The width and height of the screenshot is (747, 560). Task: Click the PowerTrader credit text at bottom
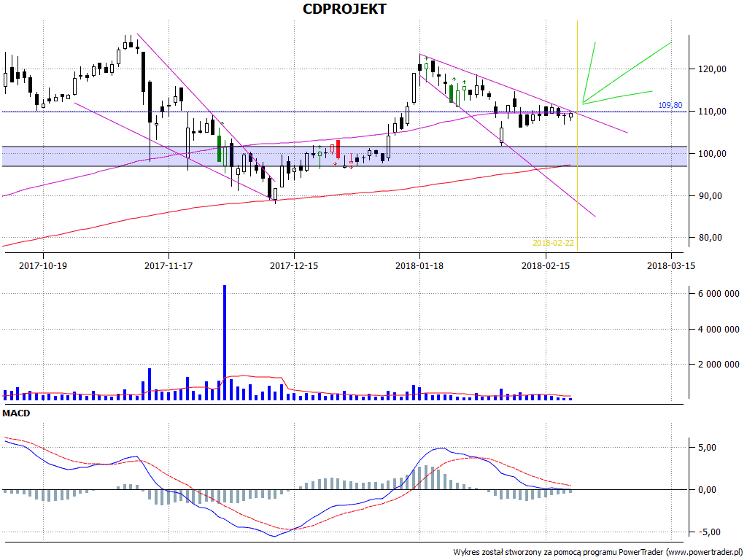[598, 553]
